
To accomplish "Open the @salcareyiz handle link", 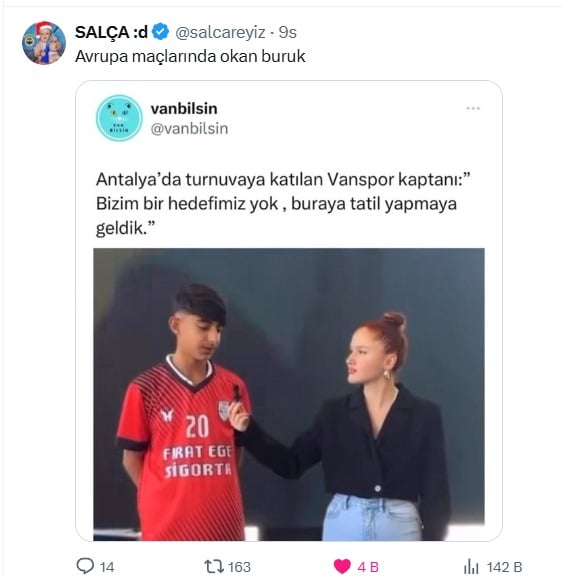I will click(220, 33).
